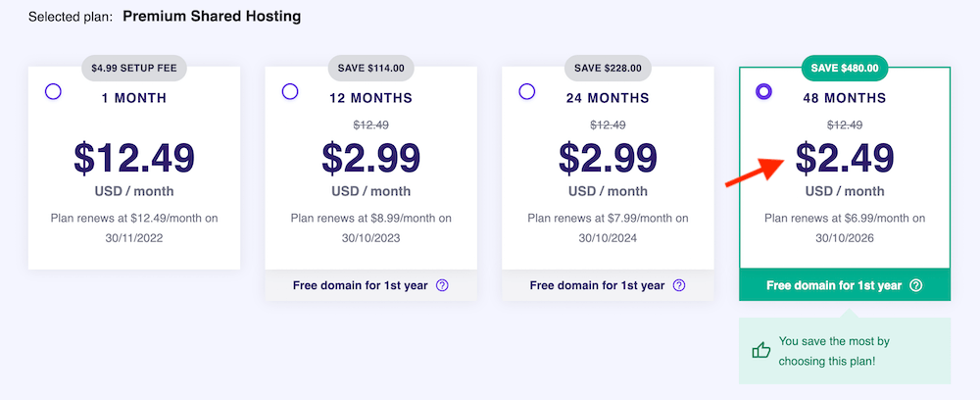
Task: Open help icon for 48 months free domain
Action: 916,286
